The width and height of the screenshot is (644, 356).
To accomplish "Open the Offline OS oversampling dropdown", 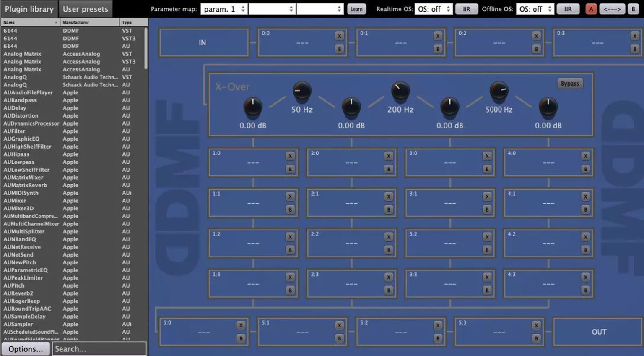I will 535,8.
